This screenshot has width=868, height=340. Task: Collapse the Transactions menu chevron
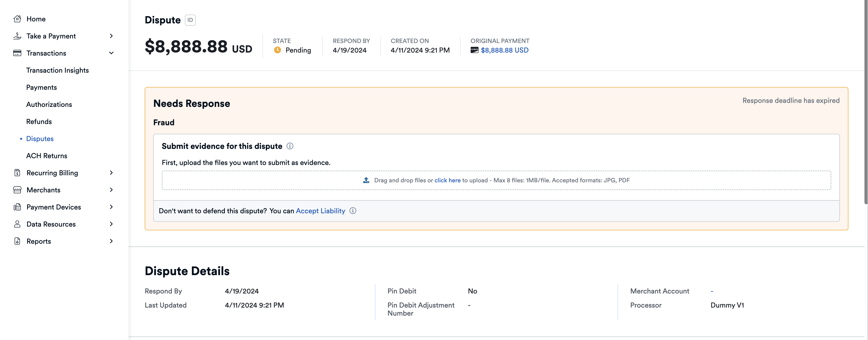pos(111,53)
